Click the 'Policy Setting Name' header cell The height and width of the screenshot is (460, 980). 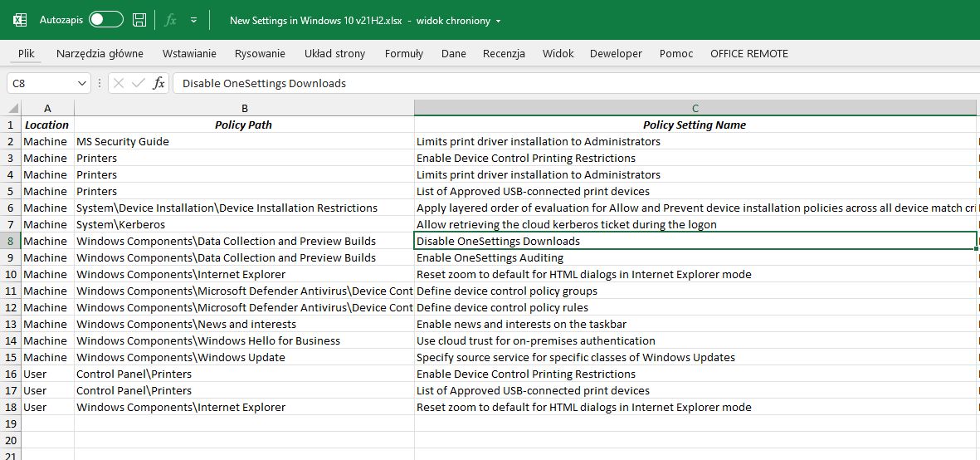click(695, 125)
